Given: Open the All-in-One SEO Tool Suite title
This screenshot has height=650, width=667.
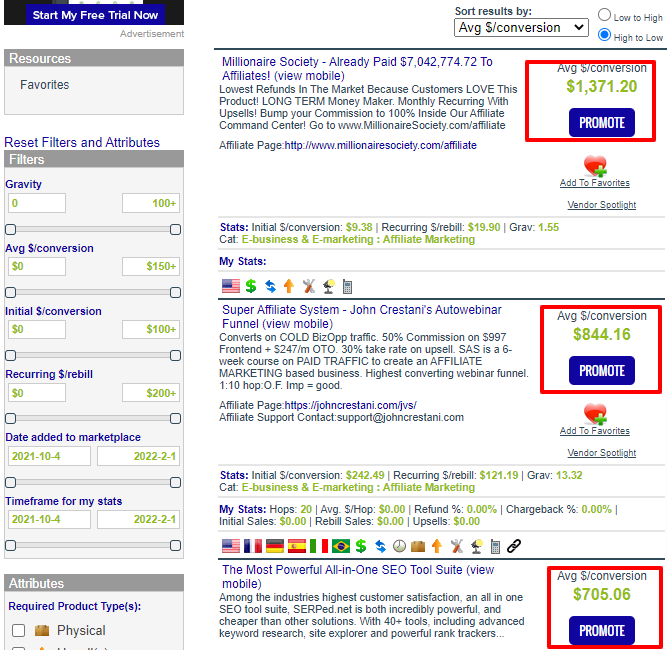Looking at the screenshot, I should tap(358, 576).
